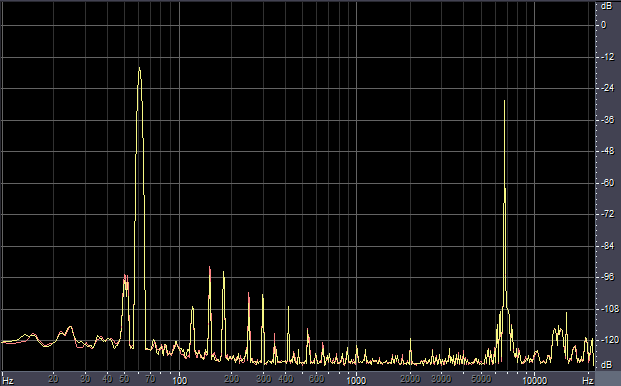621x386 pixels.
Task: Click the 300 Hz frequency label
Action: (x=263, y=379)
